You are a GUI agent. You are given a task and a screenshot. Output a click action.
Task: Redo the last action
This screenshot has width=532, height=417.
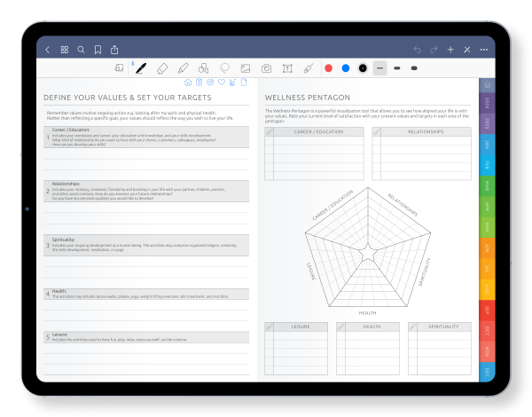coord(434,50)
